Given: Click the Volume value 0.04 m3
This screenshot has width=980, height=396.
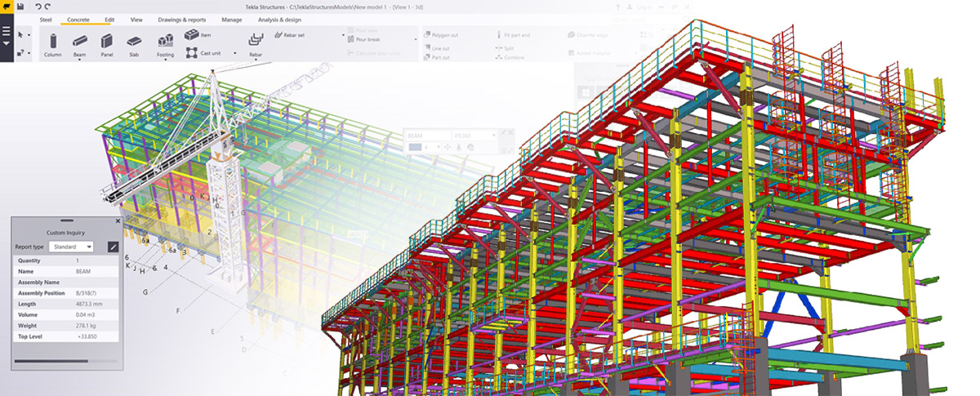Looking at the screenshot, I should [85, 314].
